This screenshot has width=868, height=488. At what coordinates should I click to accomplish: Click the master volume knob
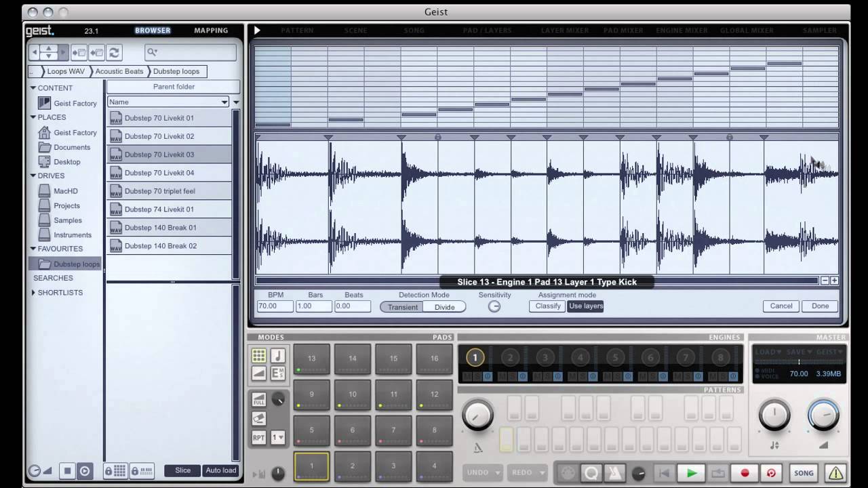[x=824, y=415]
